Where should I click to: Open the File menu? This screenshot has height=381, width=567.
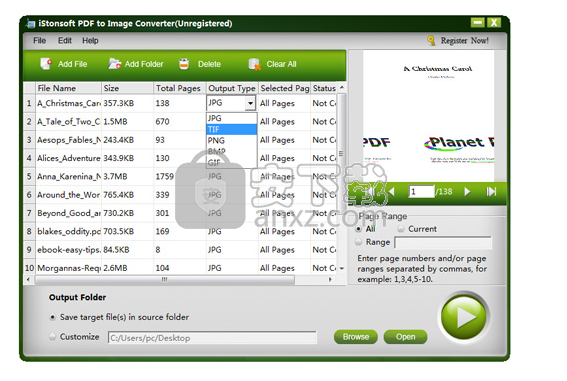(39, 40)
